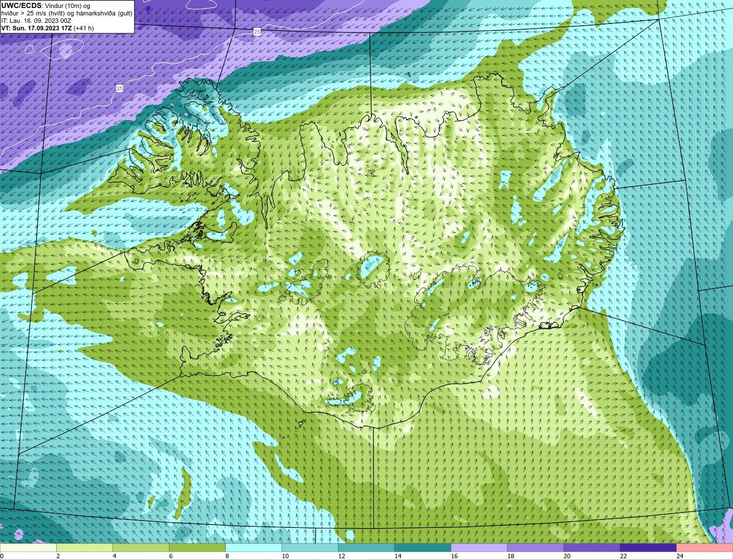Click the 8–10 m/s light cyan legend swatch

[x=254, y=547]
